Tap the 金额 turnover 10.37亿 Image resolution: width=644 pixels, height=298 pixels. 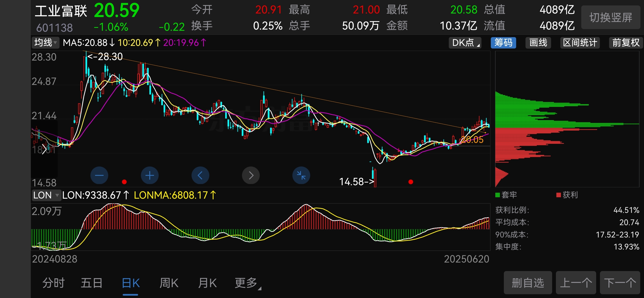tap(458, 26)
